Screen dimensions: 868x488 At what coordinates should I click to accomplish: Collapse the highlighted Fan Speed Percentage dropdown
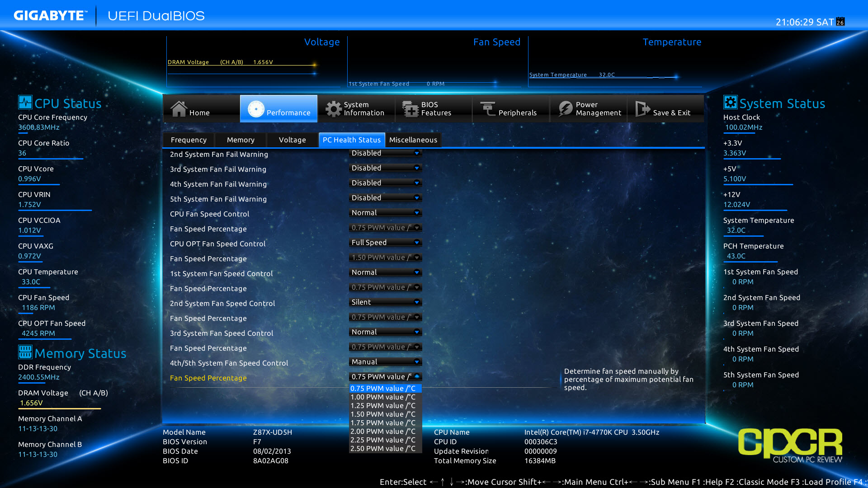385,377
